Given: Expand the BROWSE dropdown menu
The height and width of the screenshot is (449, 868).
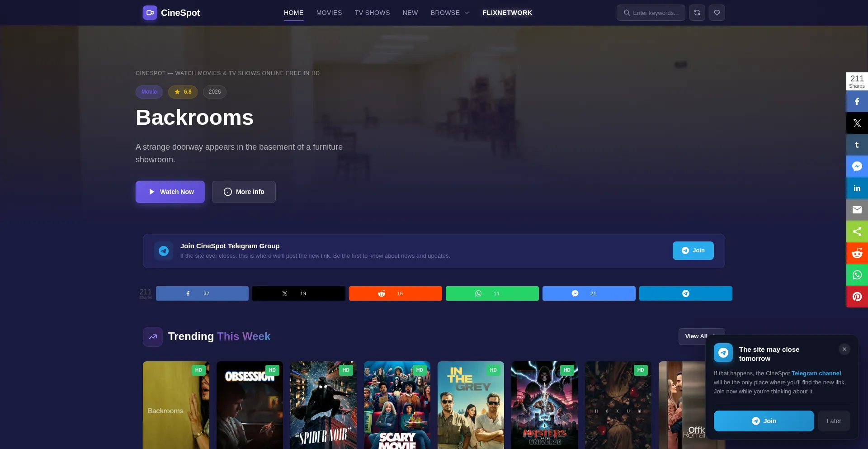Looking at the screenshot, I should tap(450, 13).
